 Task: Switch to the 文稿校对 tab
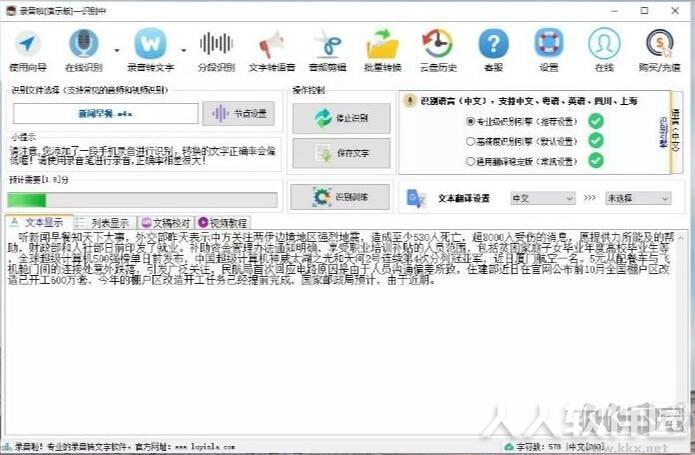tap(166, 222)
